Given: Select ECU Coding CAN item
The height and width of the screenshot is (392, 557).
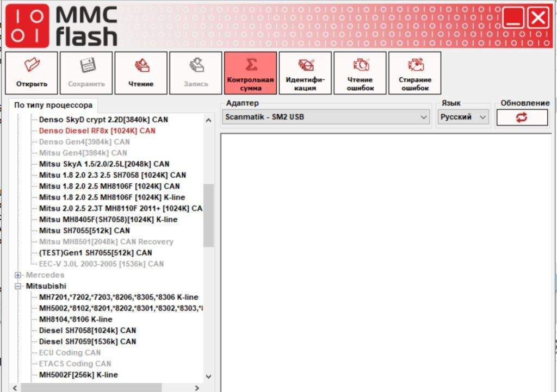Looking at the screenshot, I should (70, 353).
